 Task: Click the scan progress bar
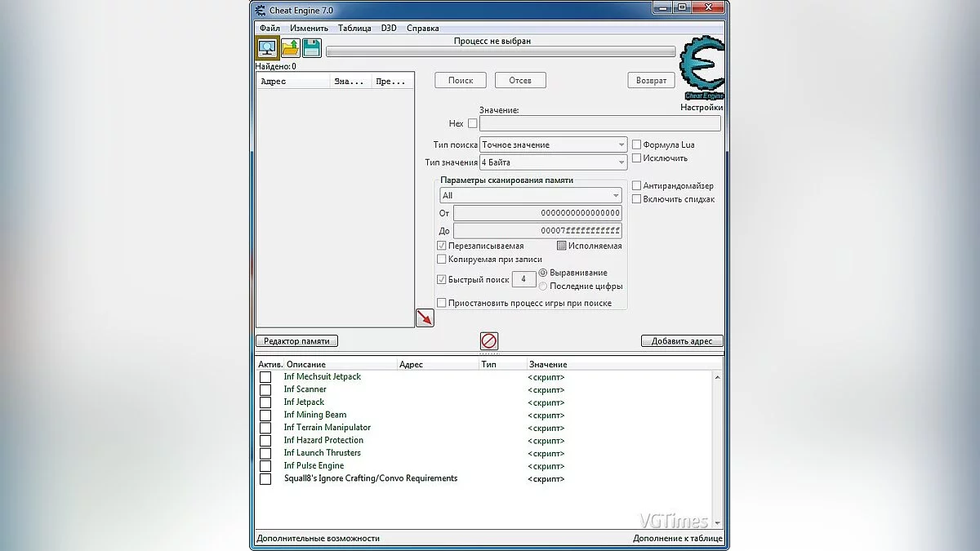[501, 51]
